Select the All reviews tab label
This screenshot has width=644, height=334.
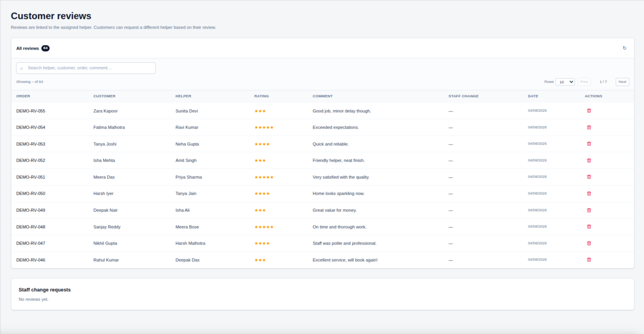27,48
